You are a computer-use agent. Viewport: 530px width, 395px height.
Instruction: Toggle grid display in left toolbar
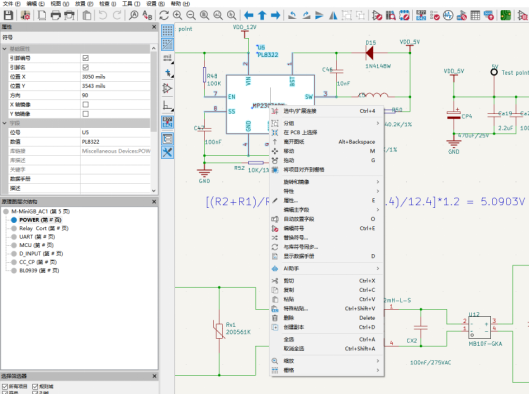coord(167,30)
